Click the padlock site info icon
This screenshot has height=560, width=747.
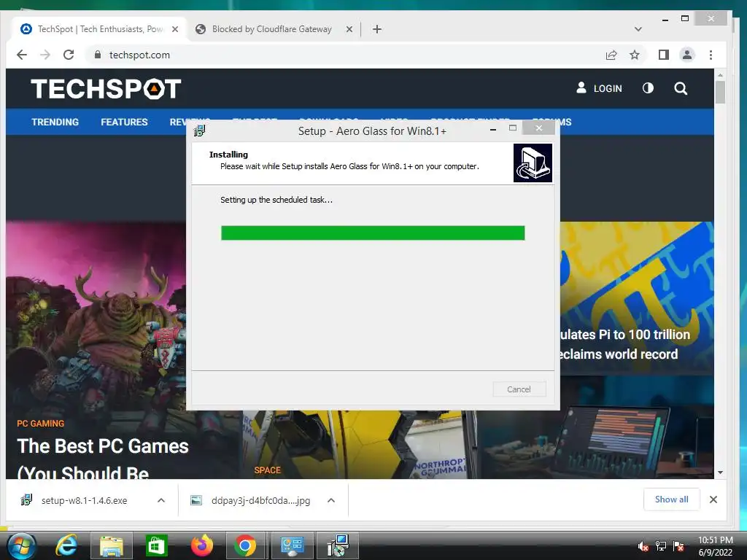click(98, 55)
